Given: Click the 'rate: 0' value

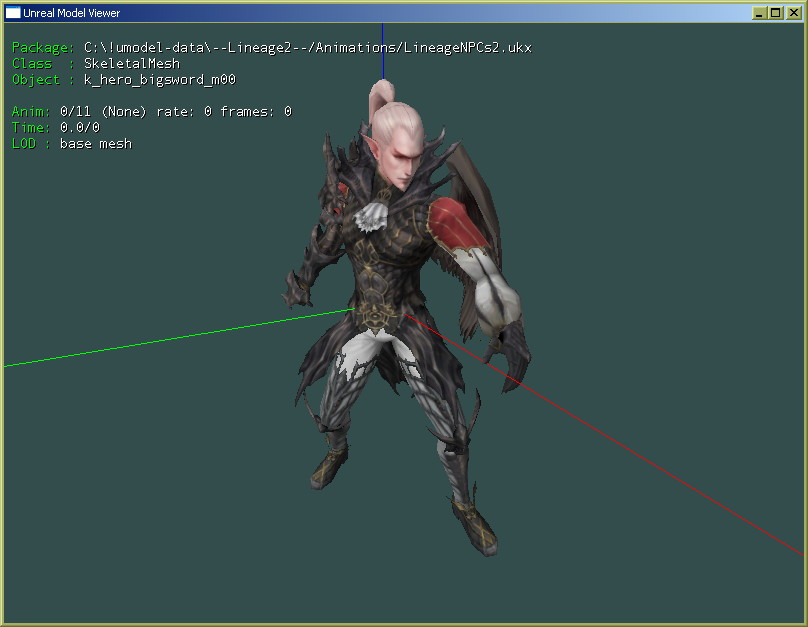Looking at the screenshot, I should [x=184, y=112].
